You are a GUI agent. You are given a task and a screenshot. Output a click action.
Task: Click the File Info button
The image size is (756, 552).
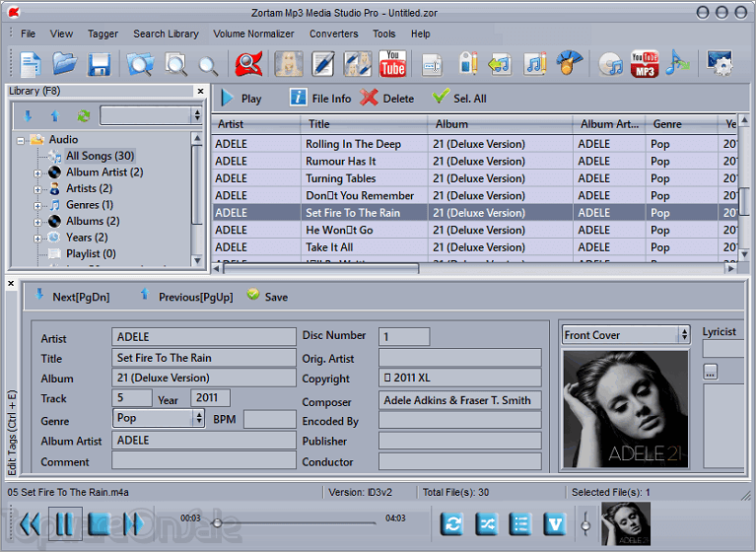pos(320,98)
